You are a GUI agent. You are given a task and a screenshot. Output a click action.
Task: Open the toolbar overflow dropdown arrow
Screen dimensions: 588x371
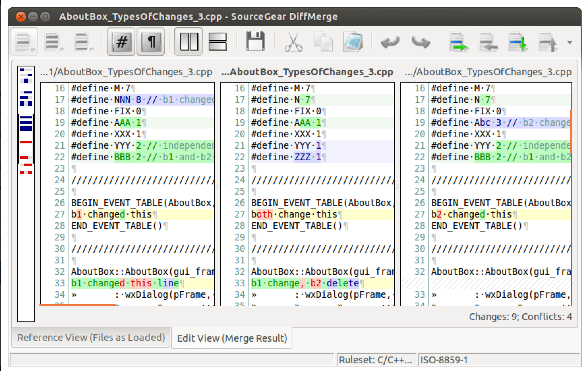click(x=570, y=42)
